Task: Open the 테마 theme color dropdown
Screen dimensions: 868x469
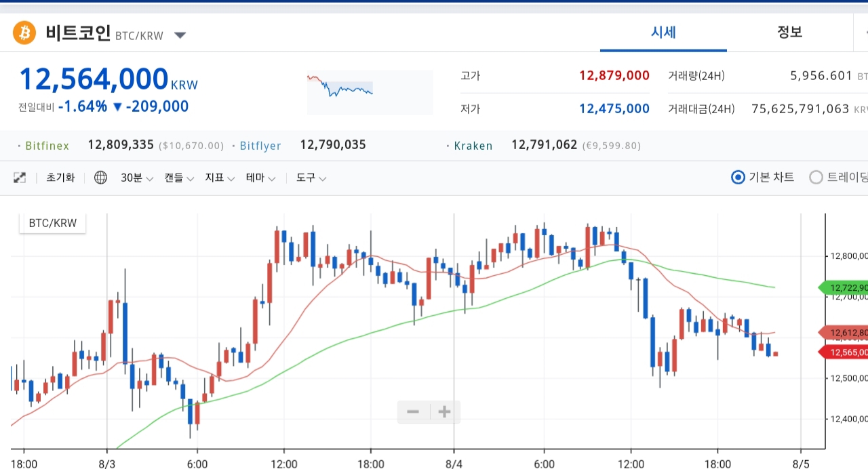Action: 260,178
